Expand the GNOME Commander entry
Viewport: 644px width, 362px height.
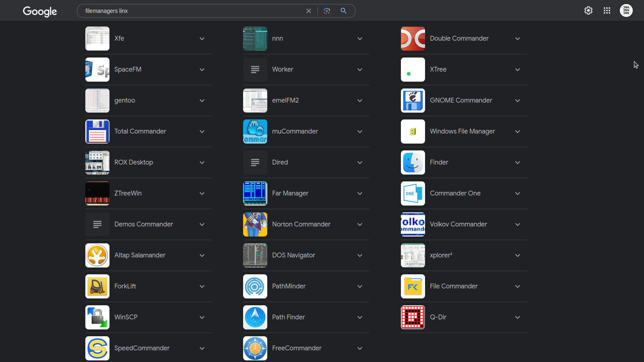pyautogui.click(x=518, y=101)
